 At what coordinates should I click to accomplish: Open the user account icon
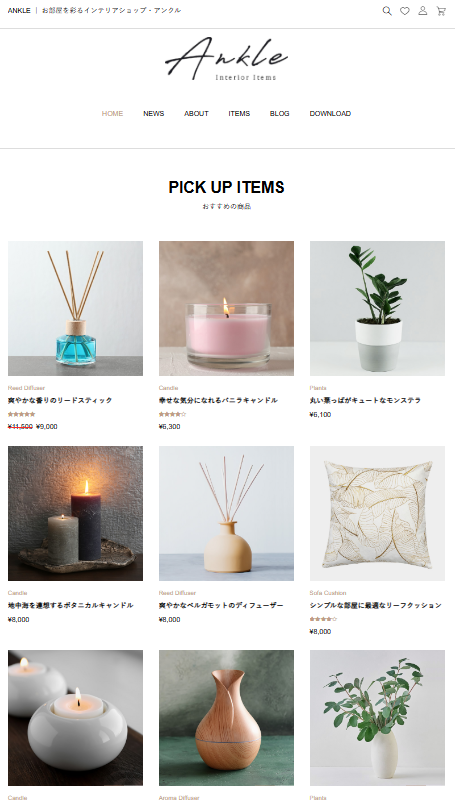pos(423,11)
